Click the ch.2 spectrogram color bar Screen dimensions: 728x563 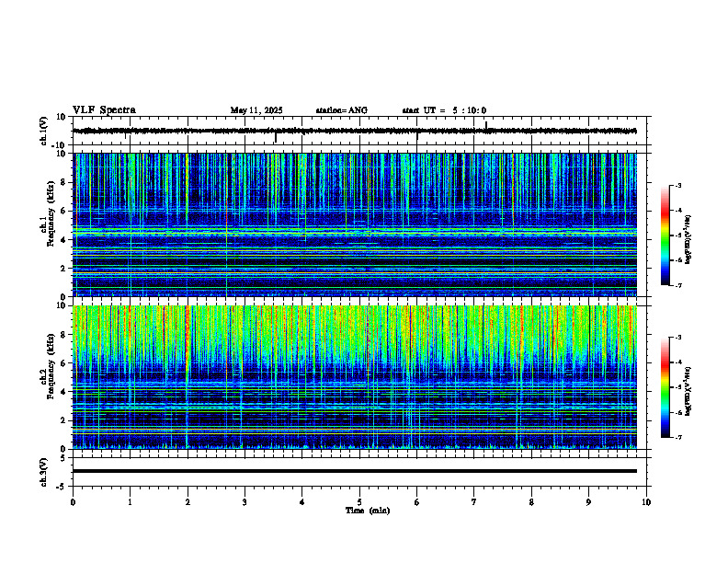pos(665,387)
